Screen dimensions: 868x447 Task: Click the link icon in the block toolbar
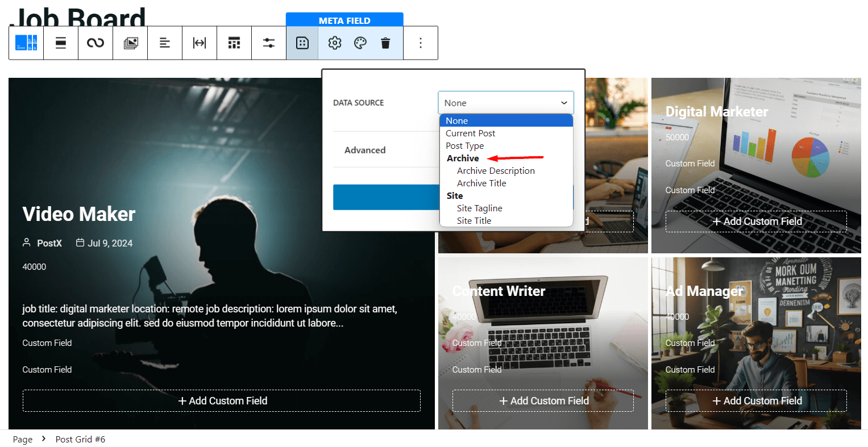click(x=95, y=43)
